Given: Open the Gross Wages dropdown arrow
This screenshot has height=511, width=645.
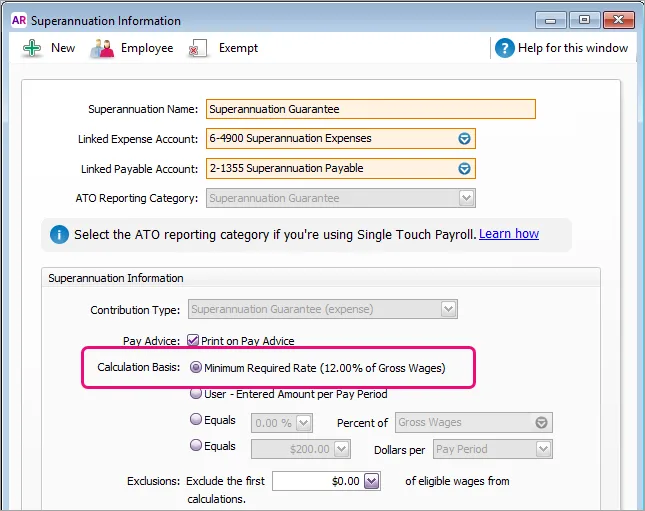Looking at the screenshot, I should point(541,423).
